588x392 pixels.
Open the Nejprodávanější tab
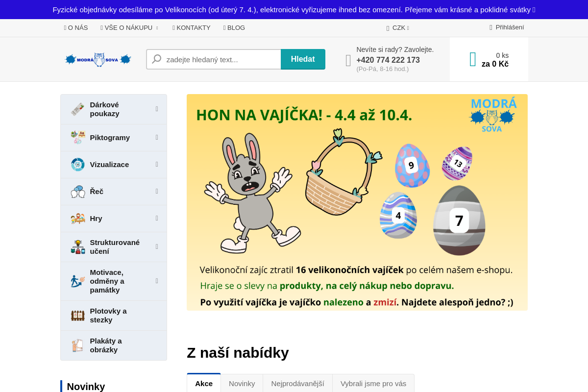[x=297, y=383]
